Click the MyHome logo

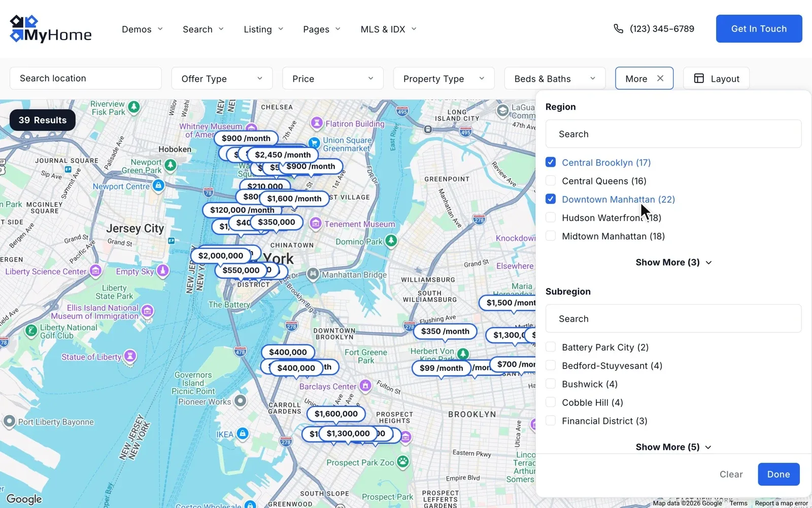tap(51, 29)
